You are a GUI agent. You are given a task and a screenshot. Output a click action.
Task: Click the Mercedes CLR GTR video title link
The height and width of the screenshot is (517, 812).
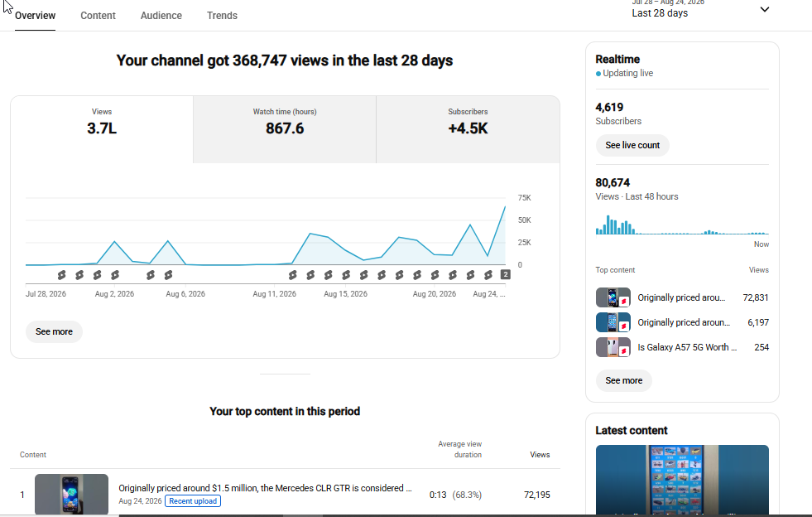click(265, 488)
